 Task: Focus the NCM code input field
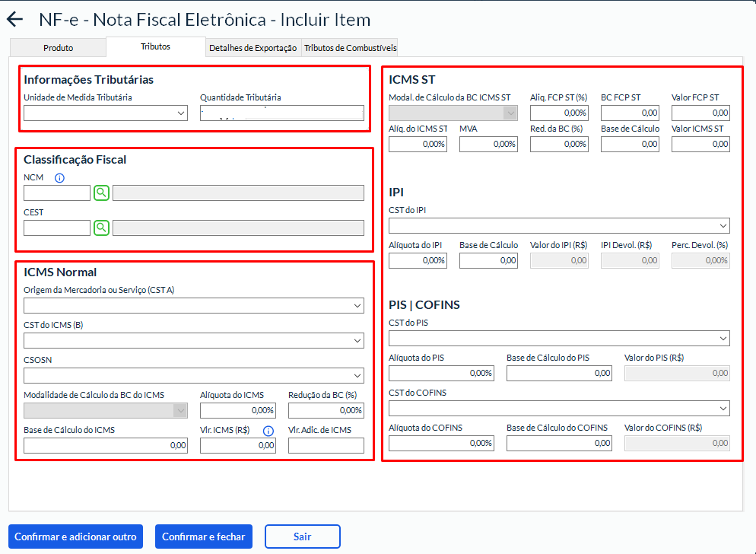point(57,193)
